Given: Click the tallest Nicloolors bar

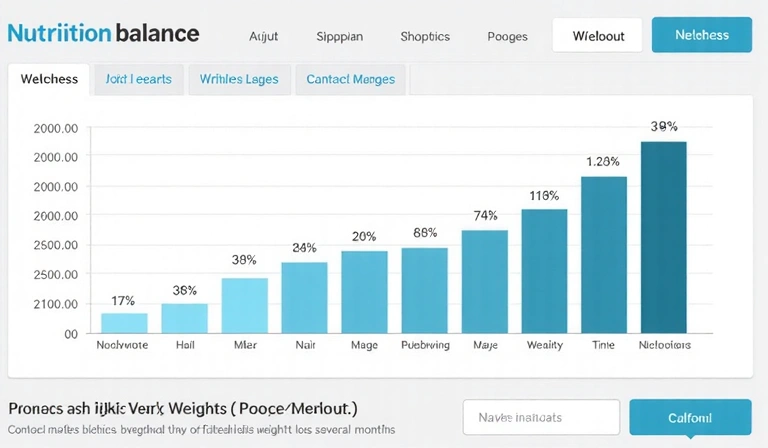Looking at the screenshot, I should 663,236.
